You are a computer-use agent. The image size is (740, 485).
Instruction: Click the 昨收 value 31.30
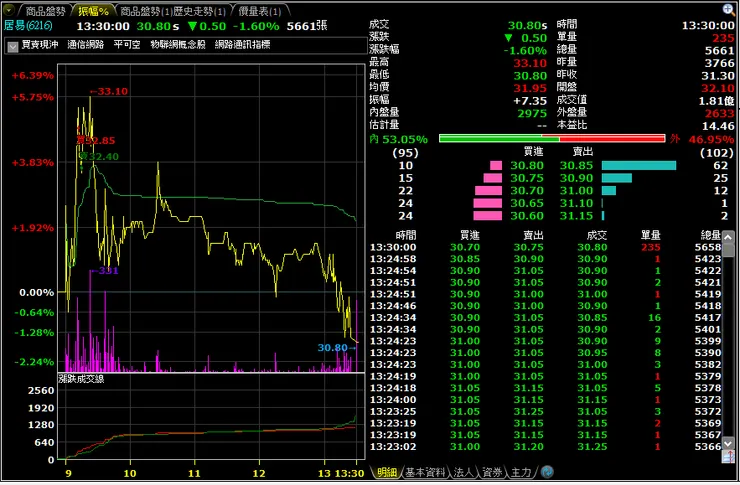(x=717, y=75)
